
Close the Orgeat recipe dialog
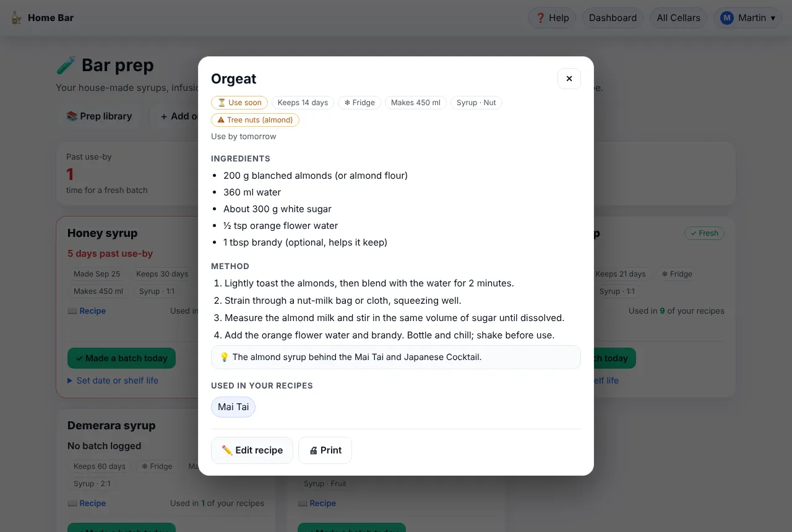pos(569,79)
